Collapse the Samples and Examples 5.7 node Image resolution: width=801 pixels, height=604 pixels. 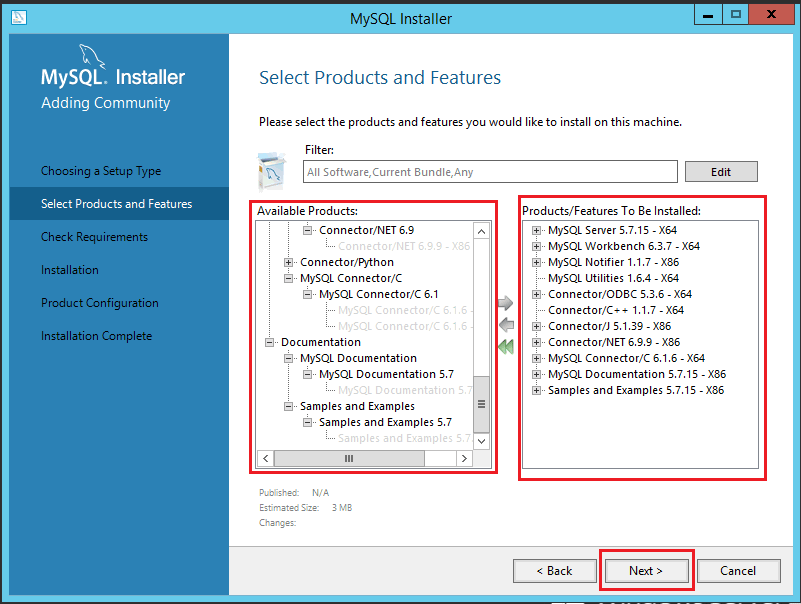coord(308,422)
